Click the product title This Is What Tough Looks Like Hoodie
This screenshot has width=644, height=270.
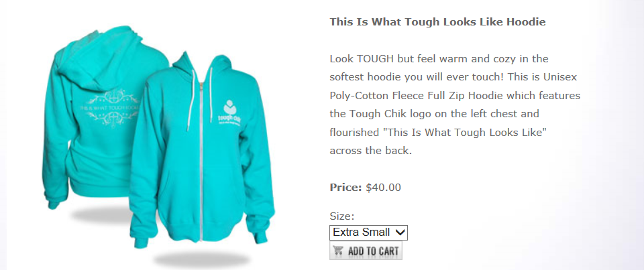pyautogui.click(x=437, y=21)
